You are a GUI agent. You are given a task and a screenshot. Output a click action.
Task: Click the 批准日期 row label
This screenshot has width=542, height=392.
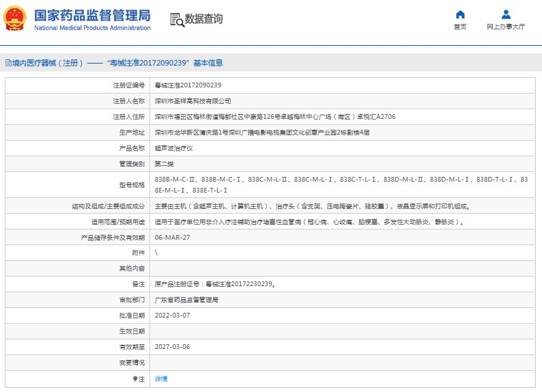click(x=132, y=316)
